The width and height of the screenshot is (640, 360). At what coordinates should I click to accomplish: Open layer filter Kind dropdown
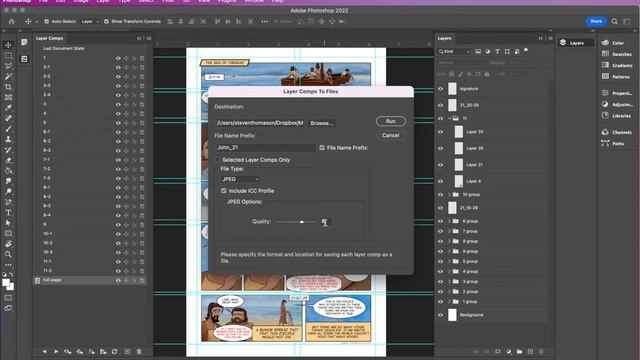click(454, 51)
